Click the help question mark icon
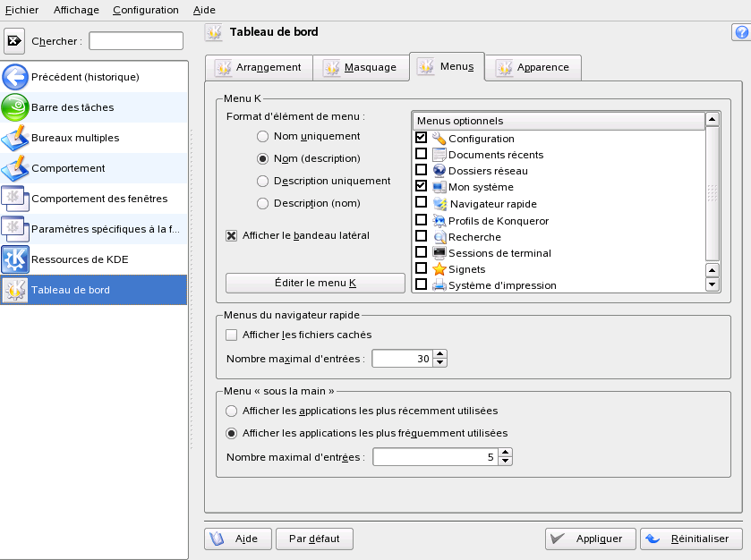The width and height of the screenshot is (751, 560). [x=741, y=32]
